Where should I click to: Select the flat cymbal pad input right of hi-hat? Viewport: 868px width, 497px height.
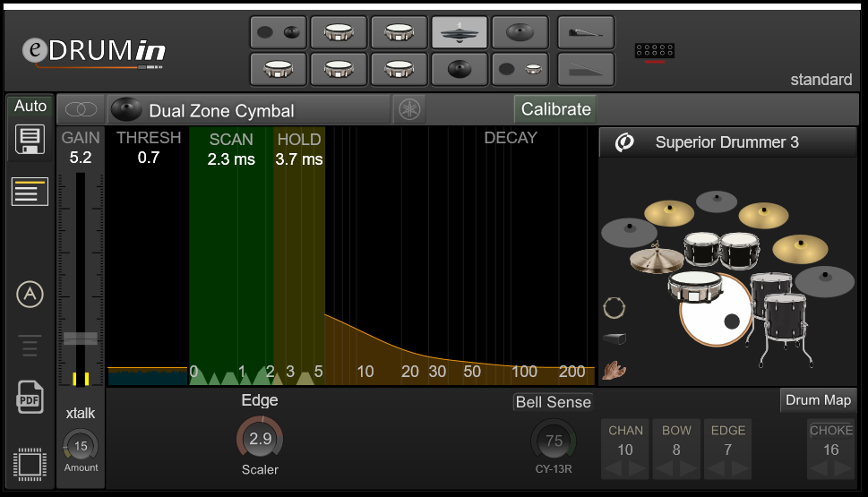(520, 32)
